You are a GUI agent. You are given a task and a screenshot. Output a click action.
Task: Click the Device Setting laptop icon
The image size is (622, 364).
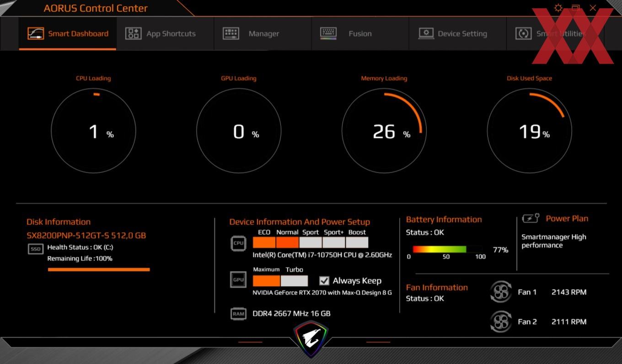pos(426,33)
